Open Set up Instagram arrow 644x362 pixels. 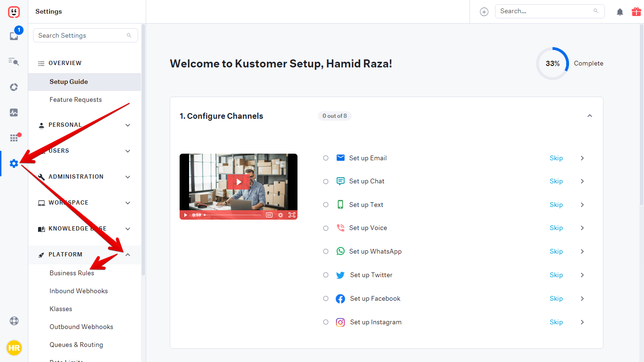[x=582, y=322]
